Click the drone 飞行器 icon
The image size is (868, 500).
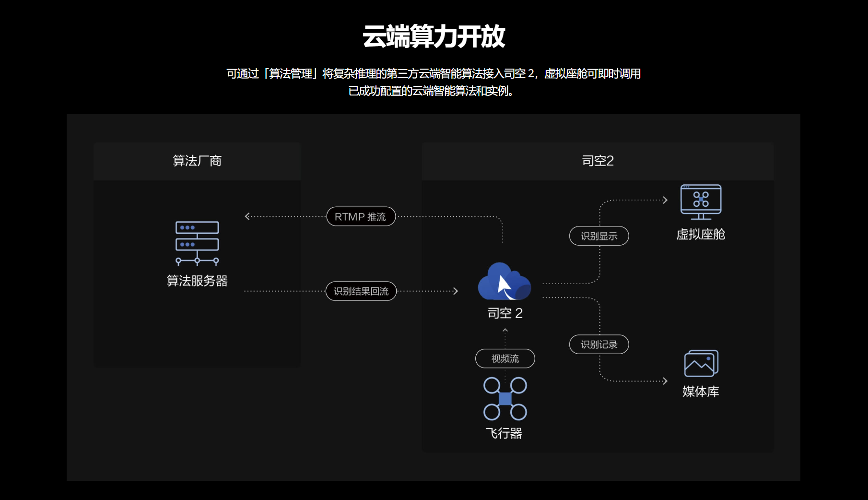coord(505,399)
